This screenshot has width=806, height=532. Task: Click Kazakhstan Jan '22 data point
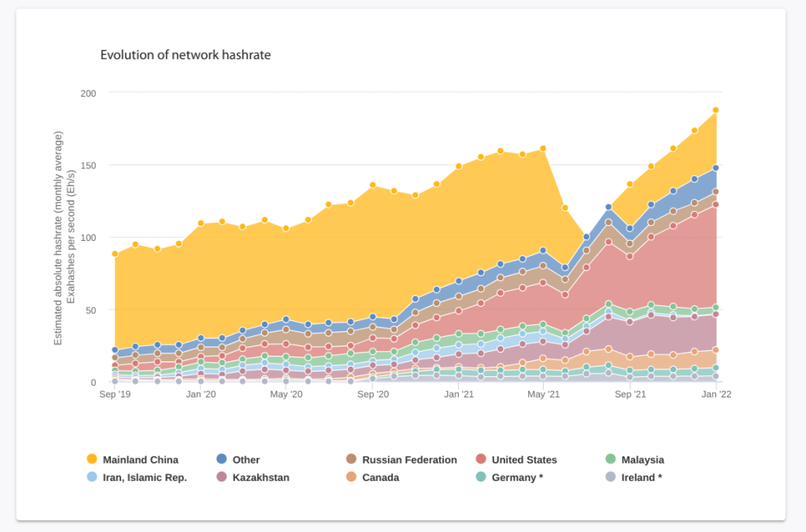(x=715, y=314)
